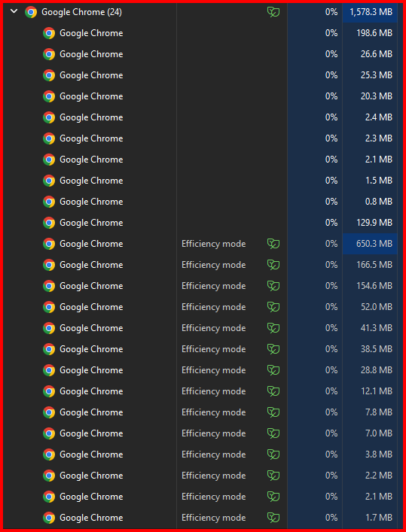Screen dimensions: 406x532
Task: Click the Chrome icon in the 1.5 MB row
Action: (x=49, y=181)
